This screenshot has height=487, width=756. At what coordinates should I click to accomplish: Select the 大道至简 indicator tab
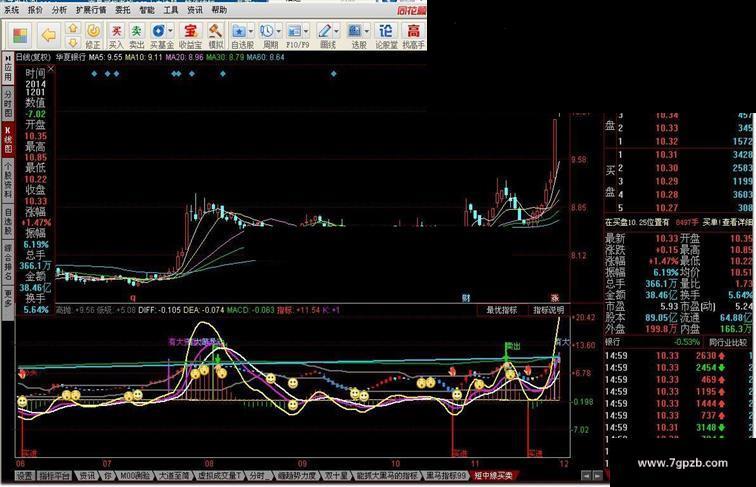point(174,476)
